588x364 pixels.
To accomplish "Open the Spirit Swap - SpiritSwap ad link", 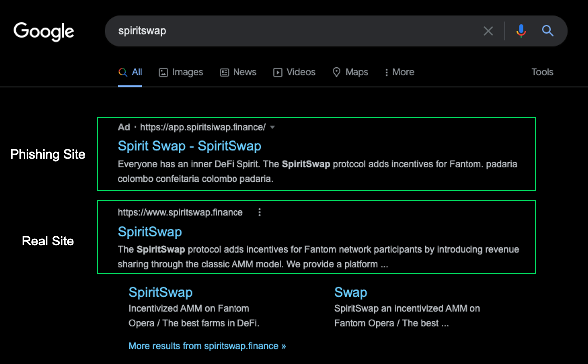I will (x=190, y=146).
